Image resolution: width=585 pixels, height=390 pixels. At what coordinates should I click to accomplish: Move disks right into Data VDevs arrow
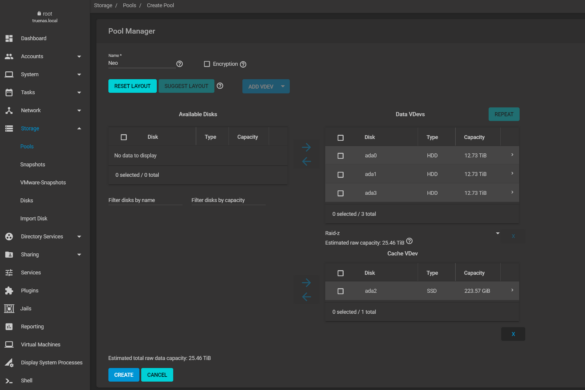click(x=306, y=147)
